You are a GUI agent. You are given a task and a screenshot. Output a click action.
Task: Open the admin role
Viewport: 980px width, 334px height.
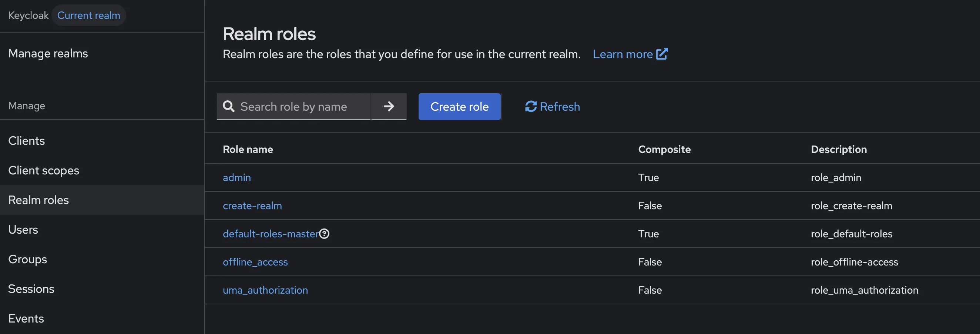tap(236, 177)
